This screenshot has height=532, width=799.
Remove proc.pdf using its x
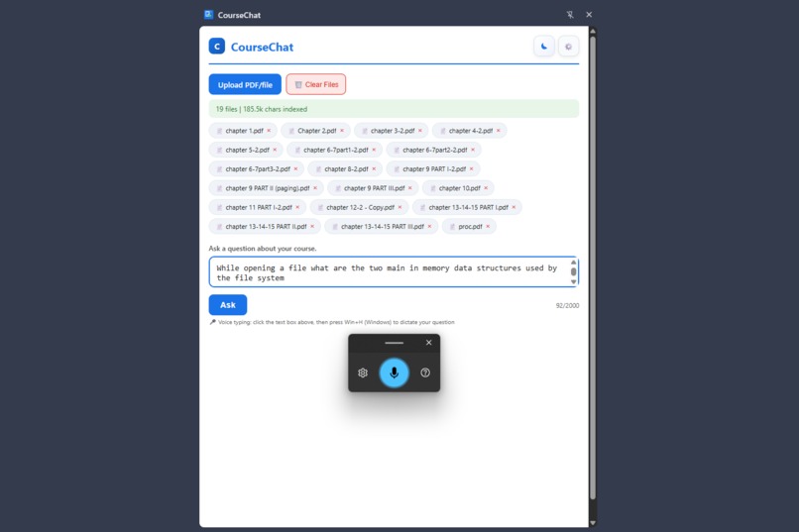pos(488,227)
